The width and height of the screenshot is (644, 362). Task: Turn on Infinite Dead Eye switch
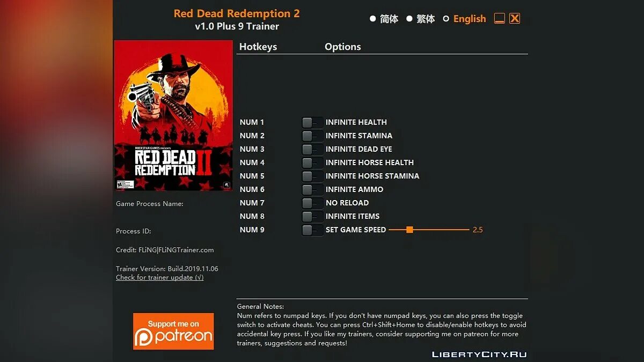(x=312, y=150)
